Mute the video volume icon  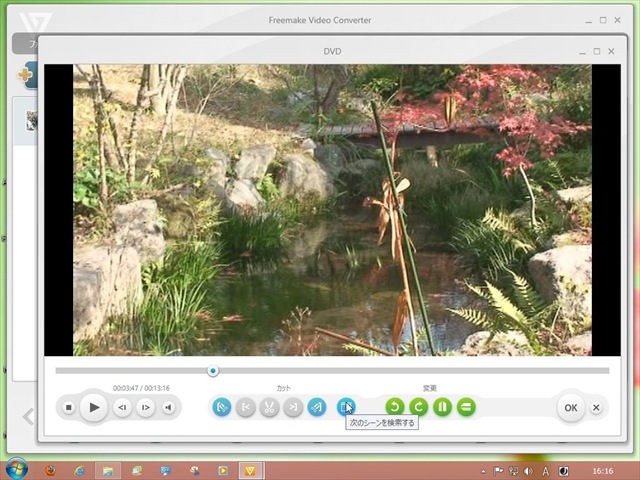pos(169,407)
